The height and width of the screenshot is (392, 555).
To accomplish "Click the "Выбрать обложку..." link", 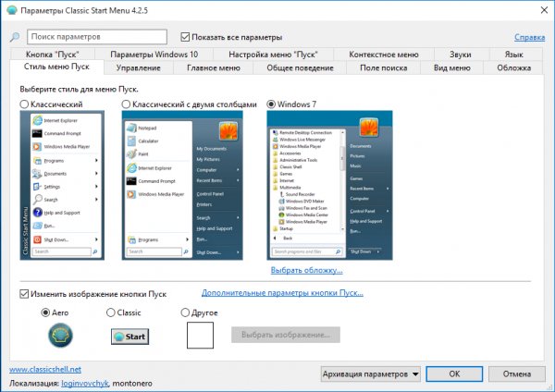I will 306,270.
